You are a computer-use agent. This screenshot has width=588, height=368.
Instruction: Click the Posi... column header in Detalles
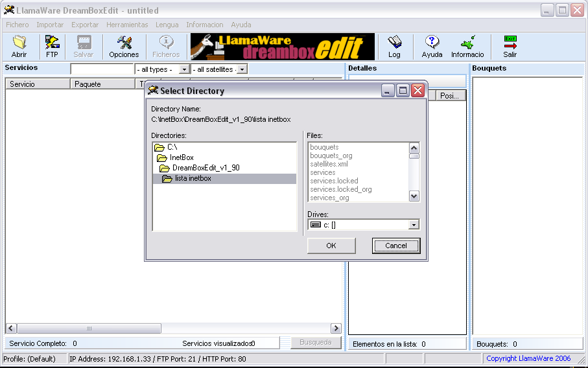(449, 96)
